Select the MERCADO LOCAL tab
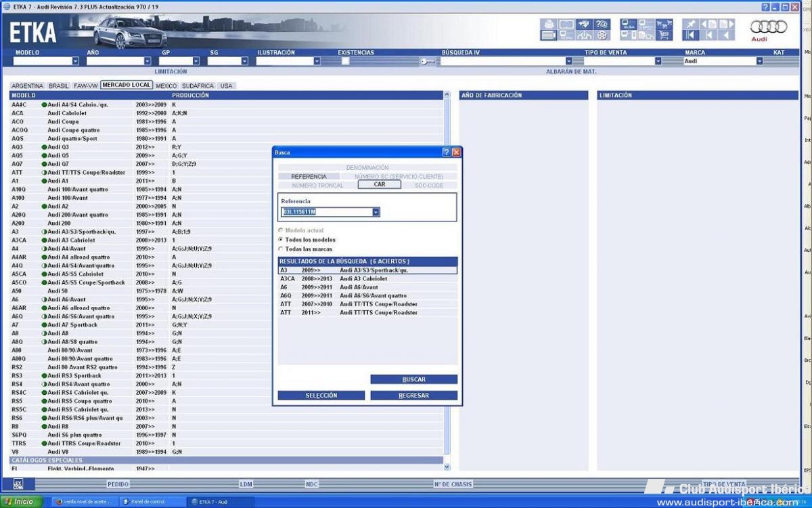The height and width of the screenshot is (508, 812). click(127, 85)
